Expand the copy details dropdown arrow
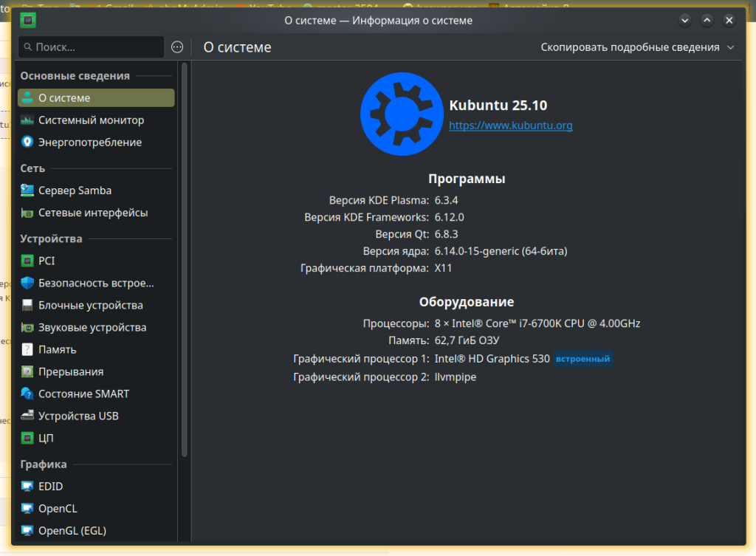756x556 pixels. pyautogui.click(x=730, y=47)
